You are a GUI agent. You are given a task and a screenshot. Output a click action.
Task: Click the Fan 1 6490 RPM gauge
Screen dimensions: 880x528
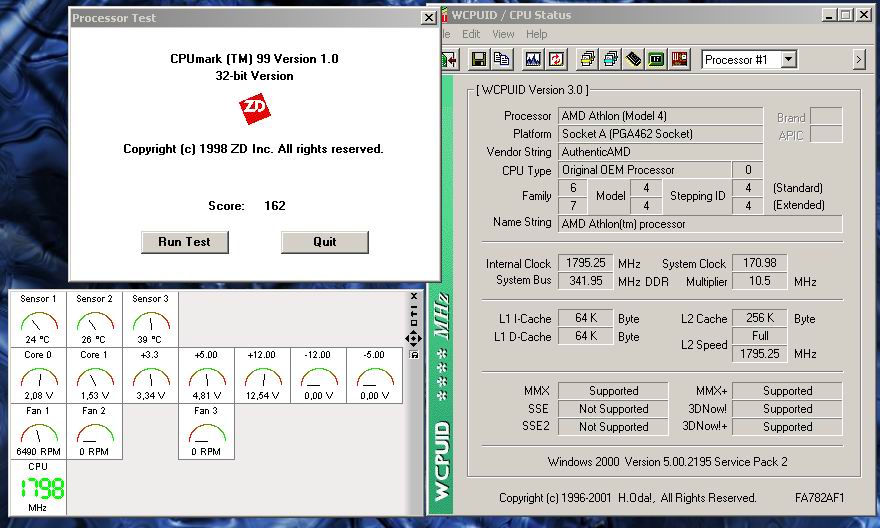(x=38, y=431)
